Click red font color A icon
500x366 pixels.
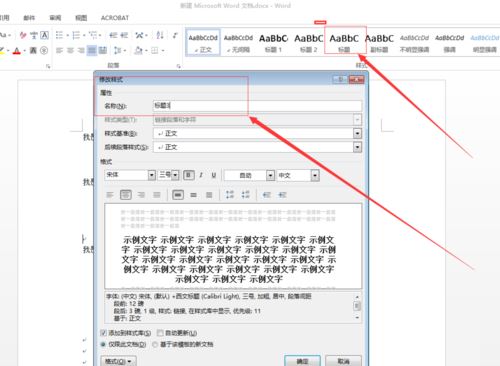pyautogui.click(x=17, y=51)
